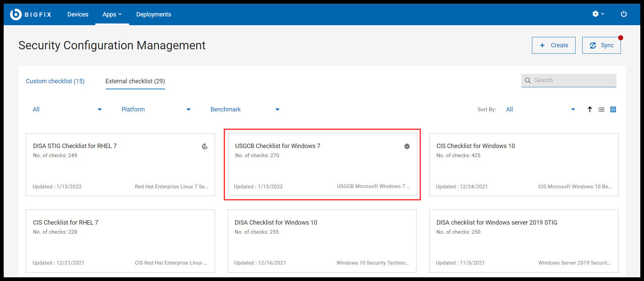Open the Deployments page
Viewport: 644px width, 281px height.
point(154,14)
